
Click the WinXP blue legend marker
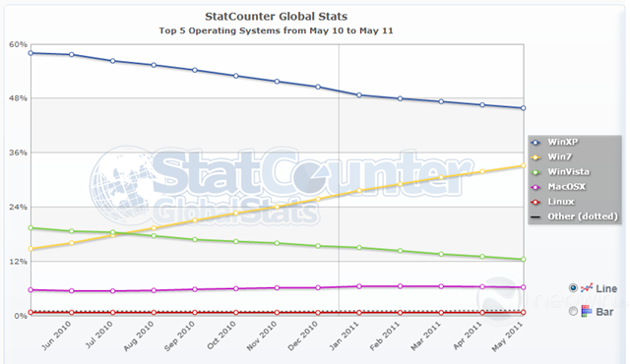pos(535,143)
